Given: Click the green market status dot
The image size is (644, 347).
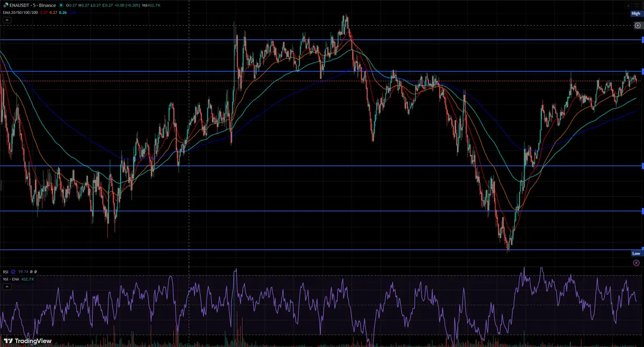Looking at the screenshot, I should (61, 5).
